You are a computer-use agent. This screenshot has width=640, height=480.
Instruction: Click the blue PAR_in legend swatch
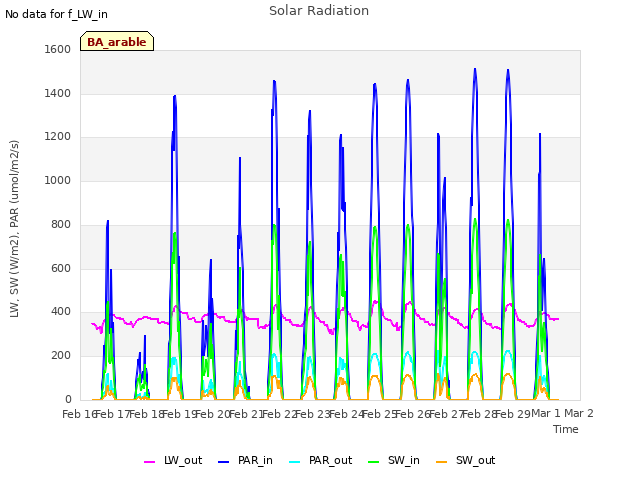point(224,462)
